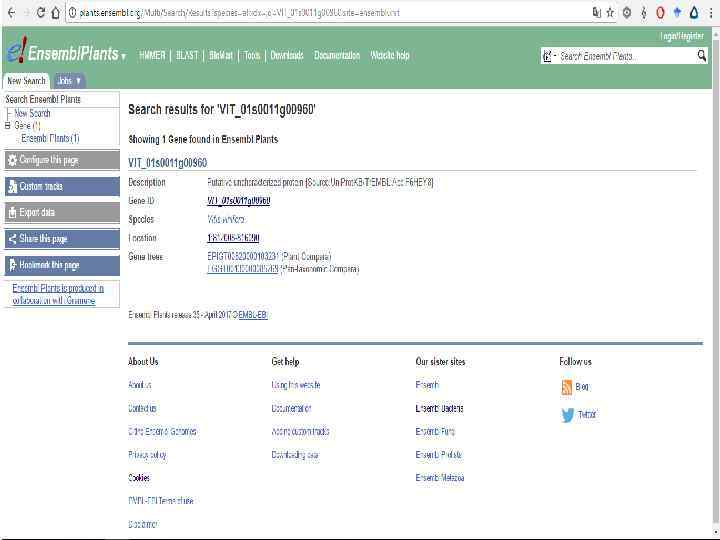Open search species selector icon
Screen dimensions: 720x540
[547, 56]
